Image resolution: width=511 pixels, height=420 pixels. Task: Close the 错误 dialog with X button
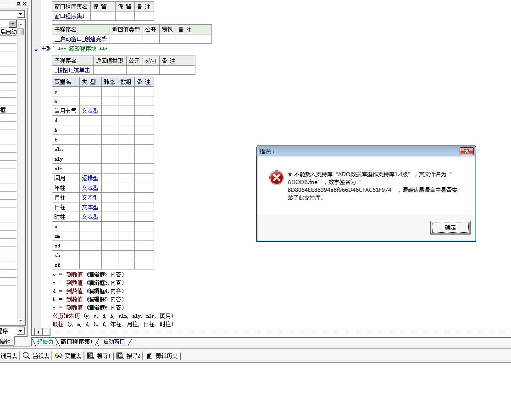point(466,151)
